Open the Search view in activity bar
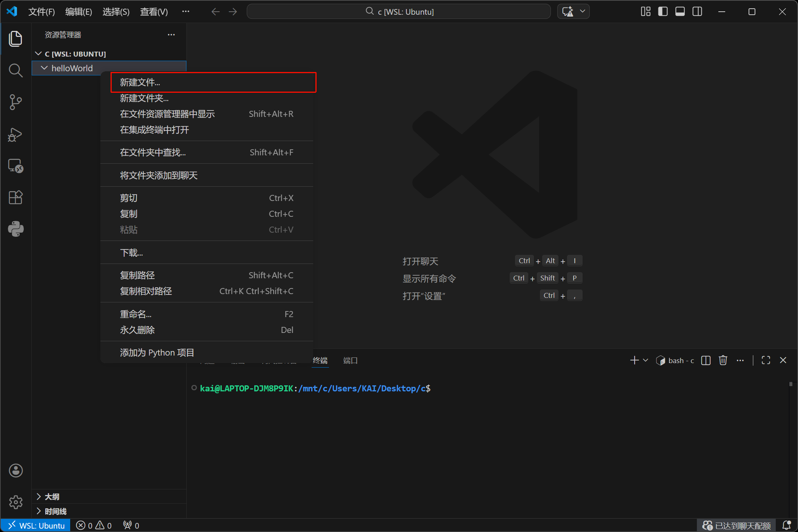The width and height of the screenshot is (798, 532). (15, 71)
